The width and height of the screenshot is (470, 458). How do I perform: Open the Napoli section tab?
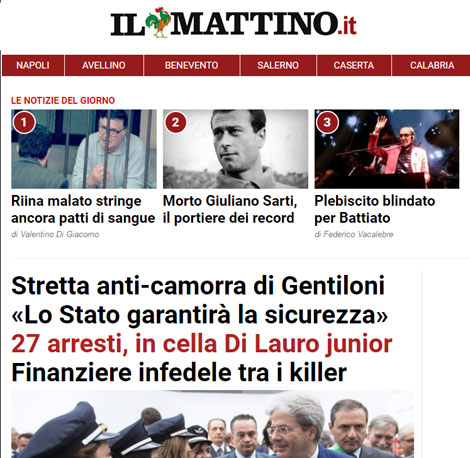[33, 65]
